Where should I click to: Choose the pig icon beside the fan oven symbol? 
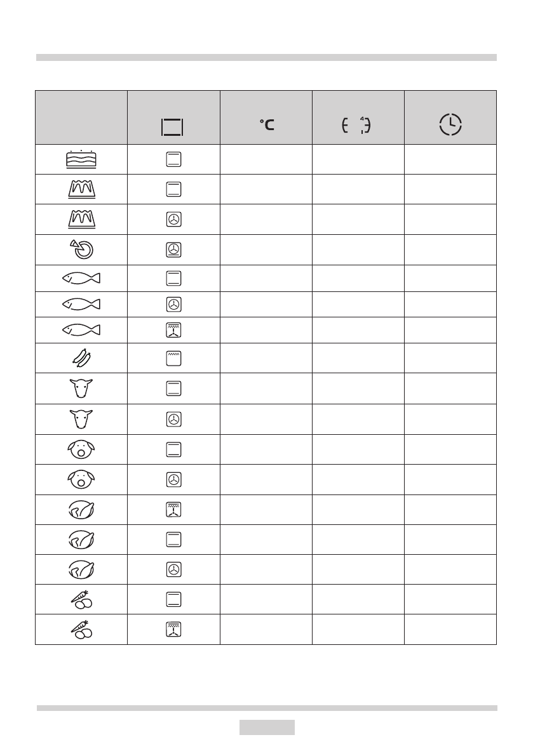[81, 479]
